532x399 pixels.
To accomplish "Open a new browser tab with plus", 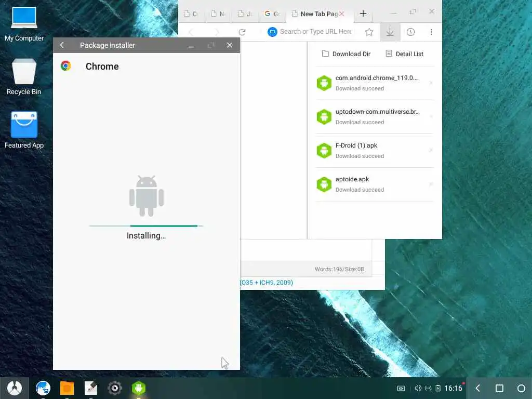I will pyautogui.click(x=363, y=13).
